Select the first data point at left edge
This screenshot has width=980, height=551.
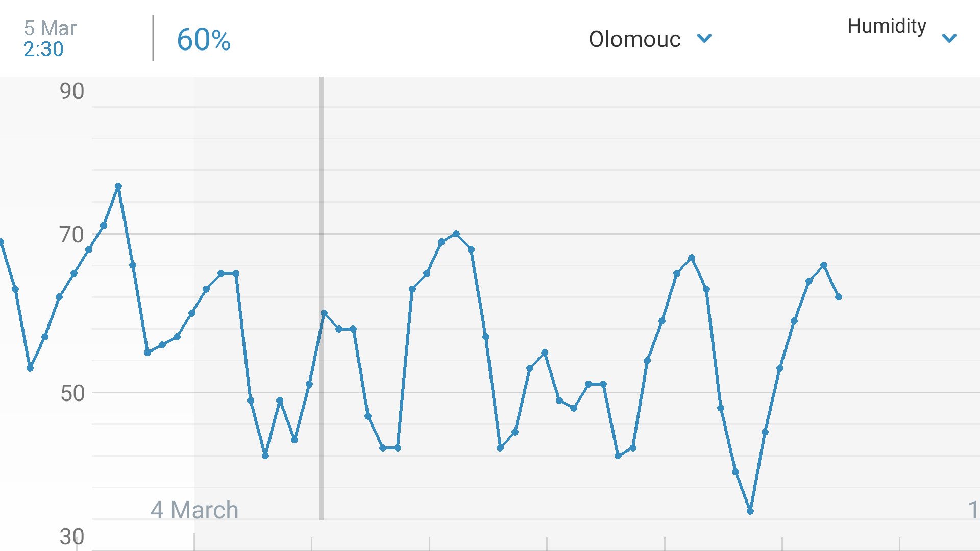(x=1, y=242)
